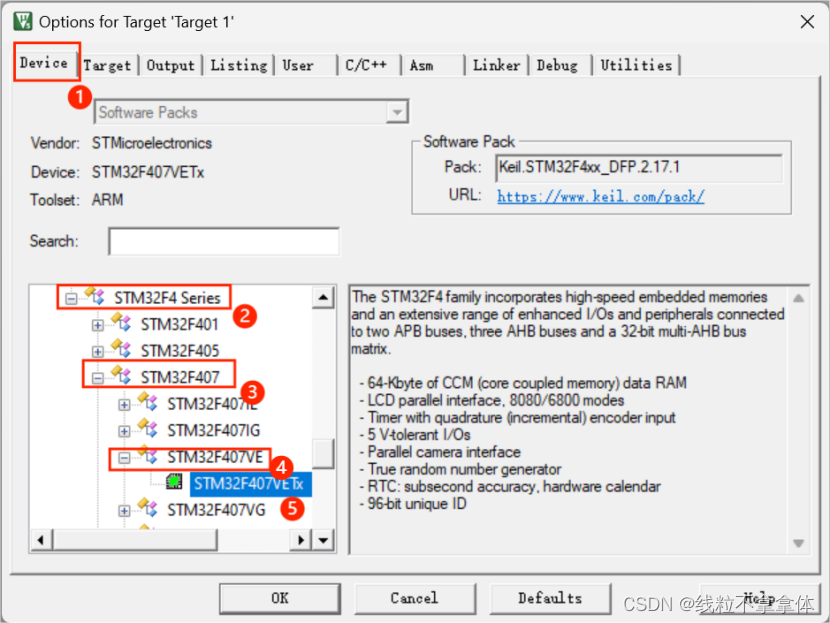Select STM32F401 in the device tree
This screenshot has width=830, height=623.
tap(179, 324)
